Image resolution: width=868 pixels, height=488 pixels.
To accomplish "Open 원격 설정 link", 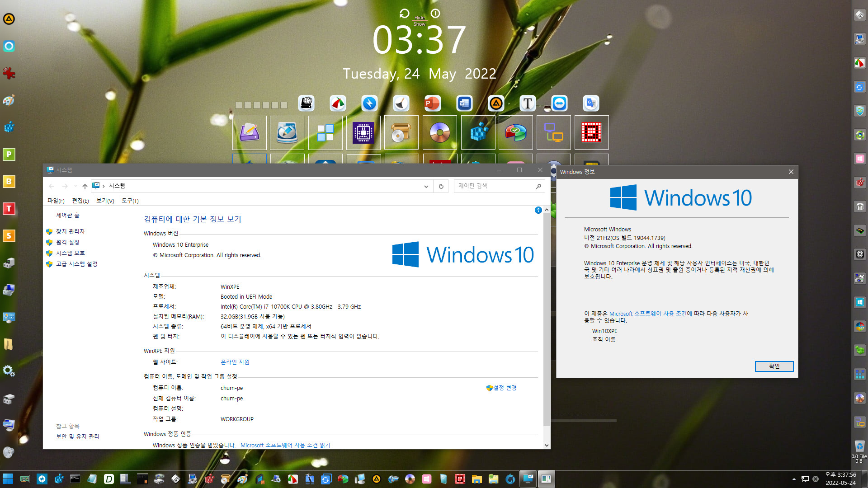I will click(68, 242).
